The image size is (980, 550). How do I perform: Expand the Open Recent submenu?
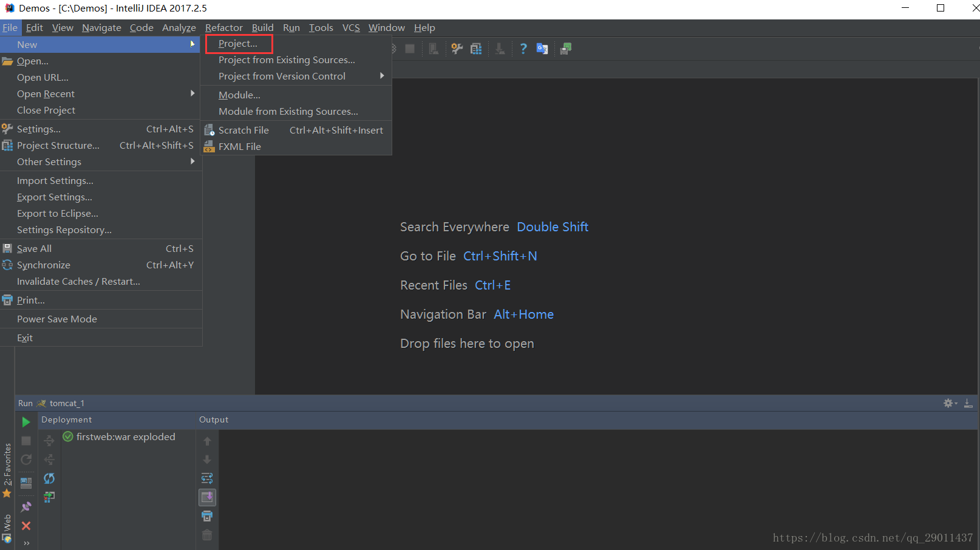[101, 93]
